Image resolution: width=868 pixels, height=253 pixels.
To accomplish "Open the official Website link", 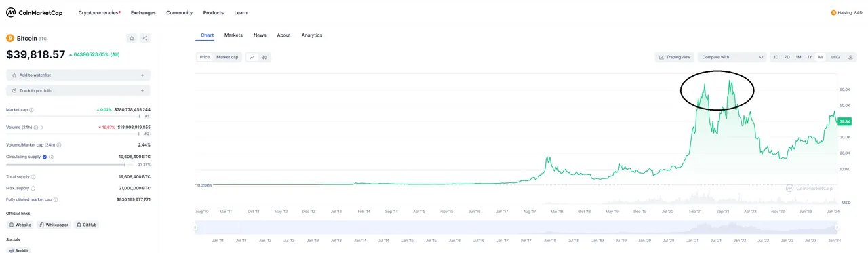I will click(x=20, y=225).
